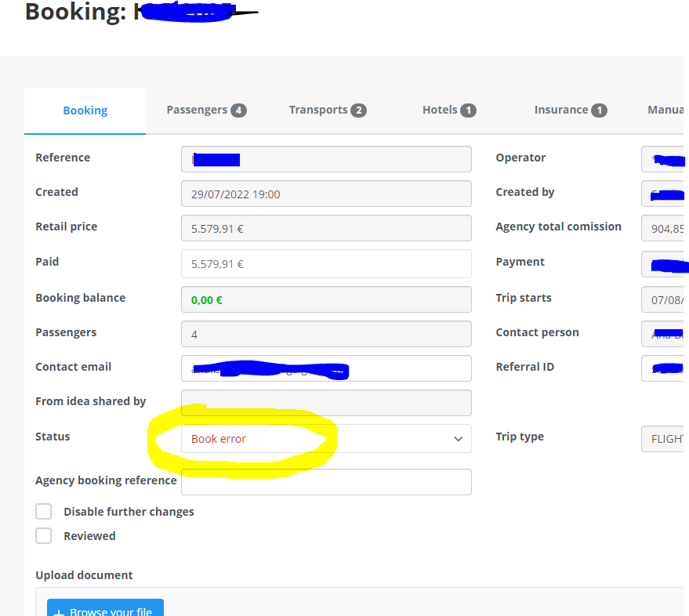Click the Created date field
The image size is (689, 616).
pyautogui.click(x=326, y=194)
